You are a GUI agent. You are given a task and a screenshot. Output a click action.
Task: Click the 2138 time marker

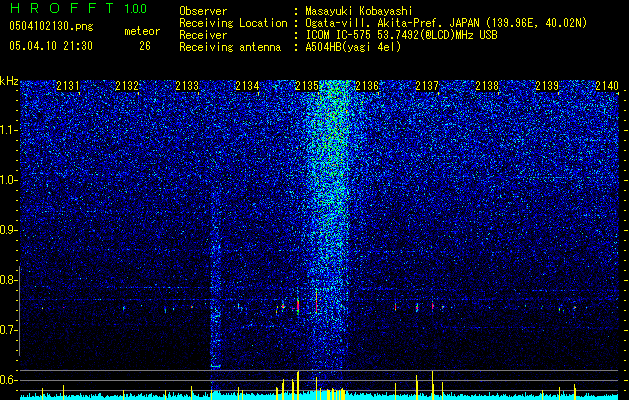point(487,86)
